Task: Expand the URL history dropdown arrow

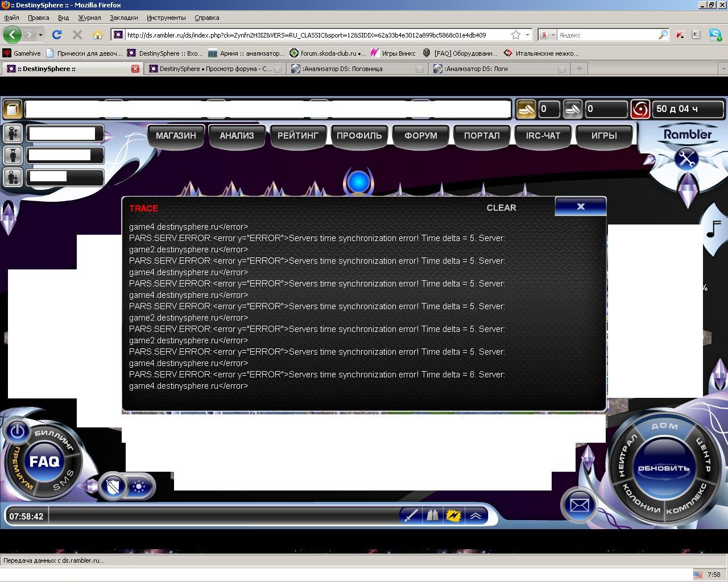Action: point(528,35)
